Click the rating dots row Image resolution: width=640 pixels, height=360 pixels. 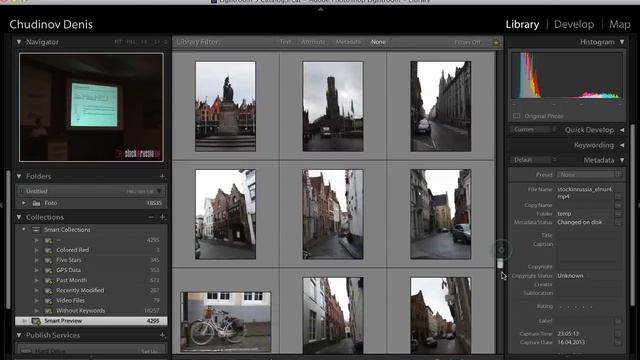(x=576, y=307)
